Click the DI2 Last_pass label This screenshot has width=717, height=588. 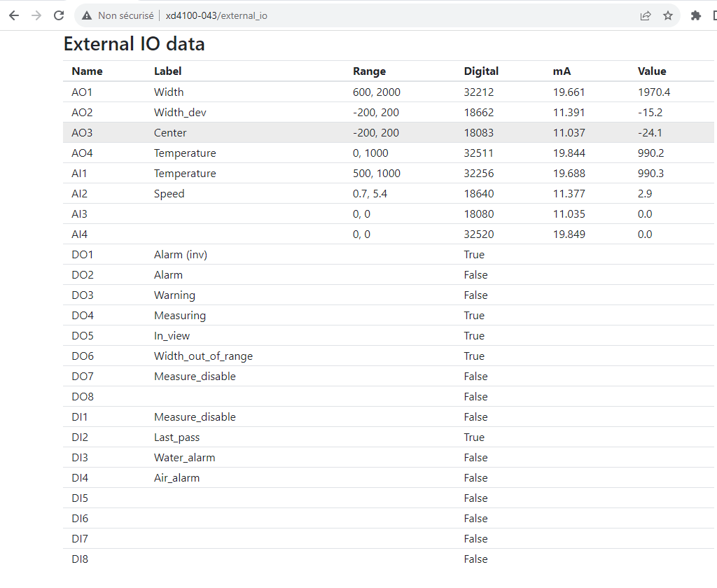[176, 437]
